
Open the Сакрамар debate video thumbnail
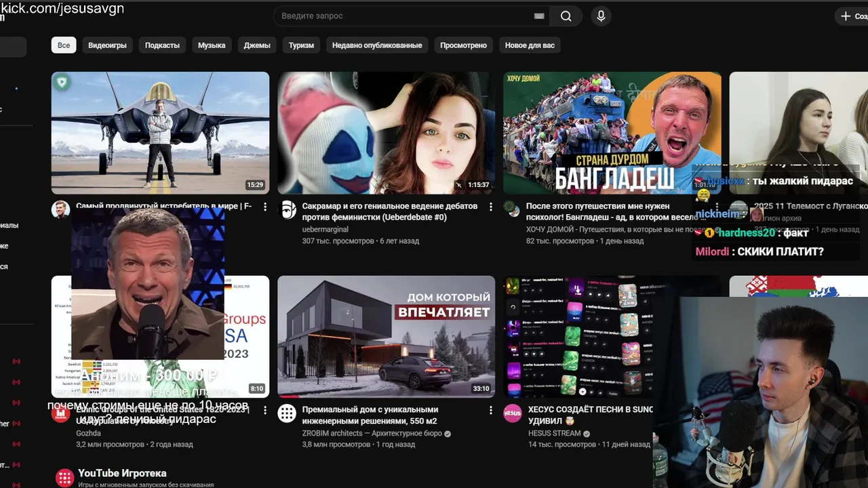(386, 133)
